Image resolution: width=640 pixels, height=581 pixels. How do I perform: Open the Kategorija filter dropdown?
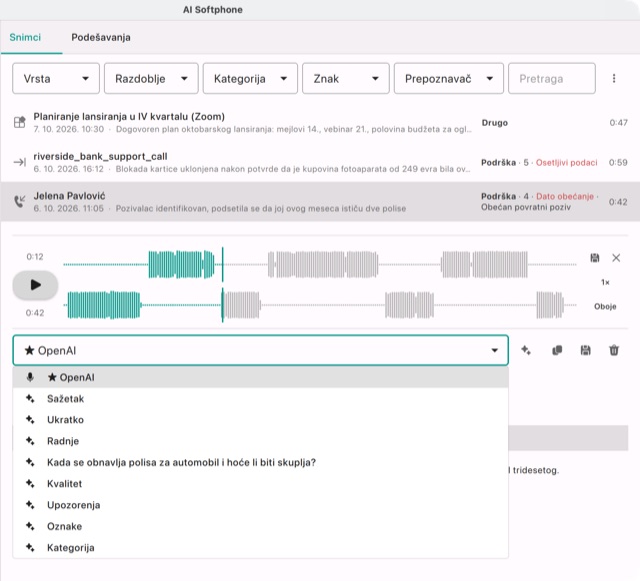(250, 78)
